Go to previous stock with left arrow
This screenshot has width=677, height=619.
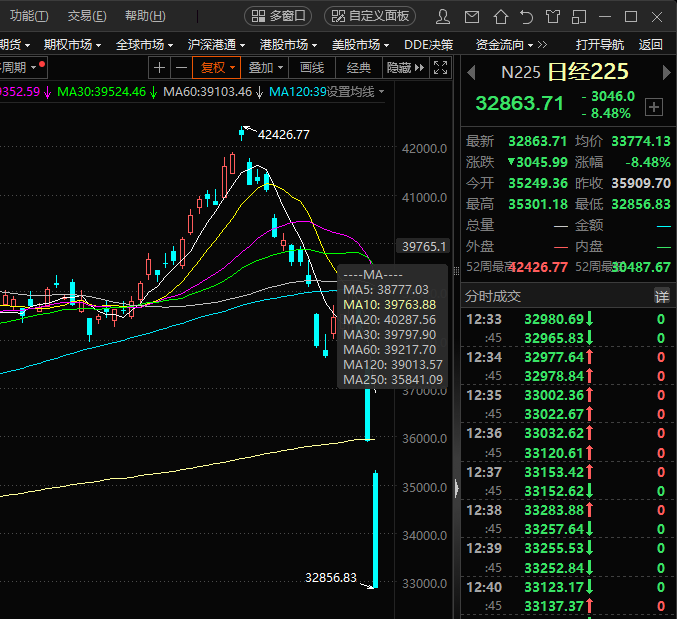pos(471,73)
